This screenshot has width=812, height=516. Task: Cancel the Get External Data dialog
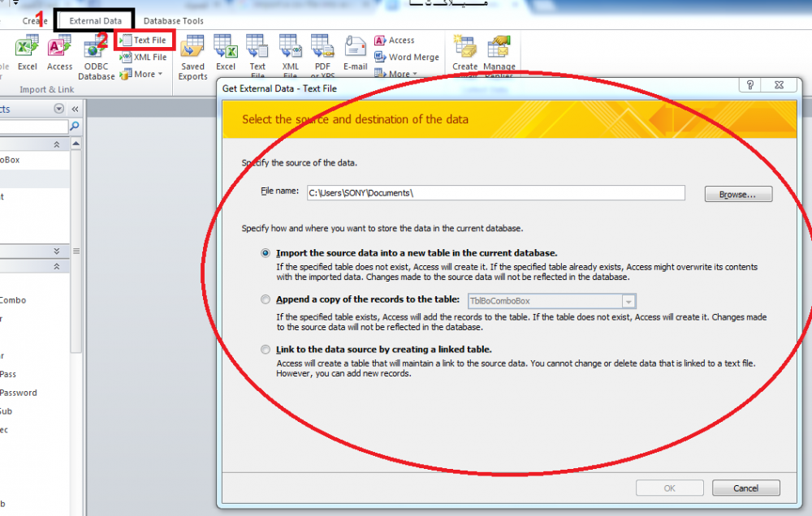[745, 488]
